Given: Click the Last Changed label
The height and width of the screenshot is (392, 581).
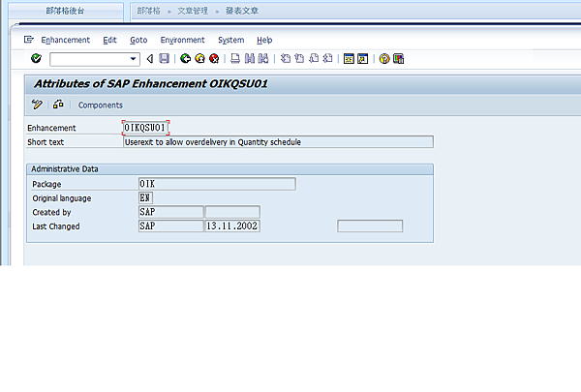Looking at the screenshot, I should (56, 226).
